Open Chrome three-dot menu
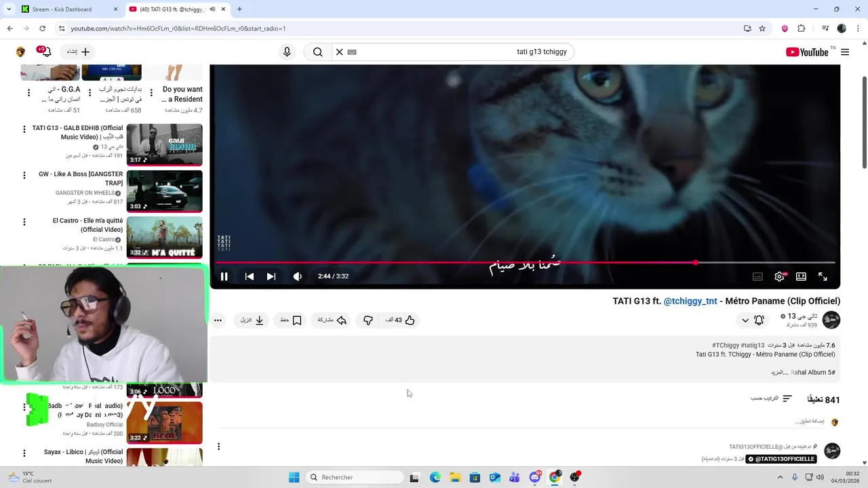 858,28
